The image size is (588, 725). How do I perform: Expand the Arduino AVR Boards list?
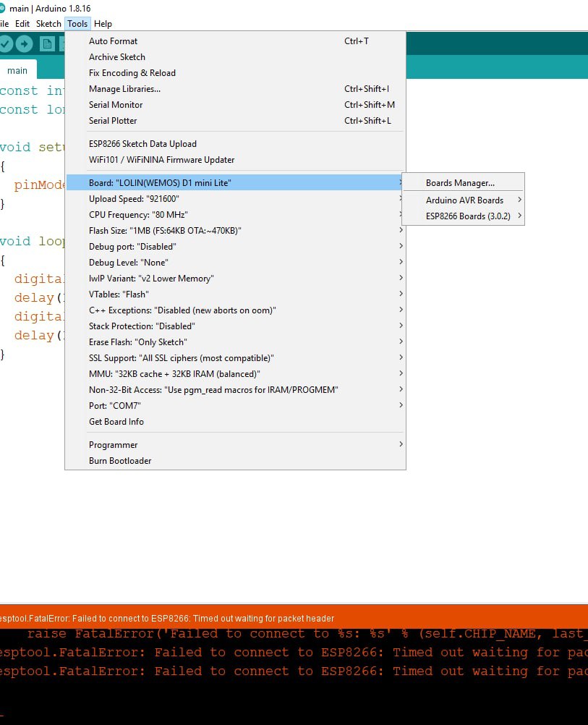coord(463,200)
